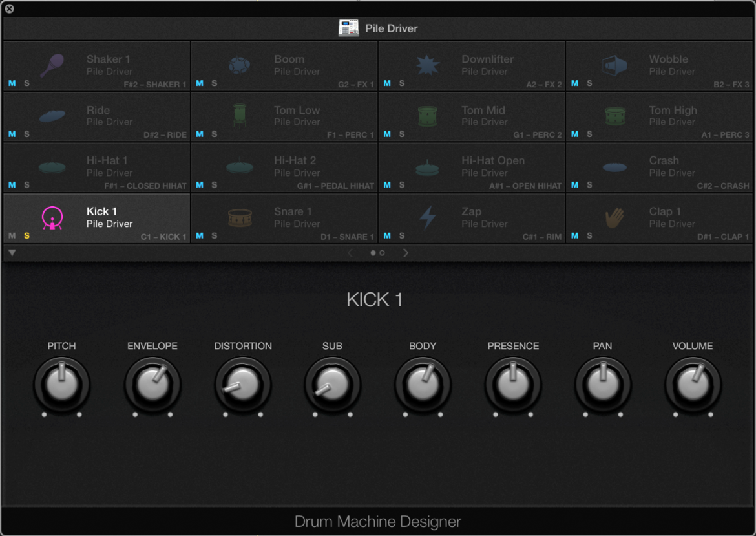Select the second page dot indicator
This screenshot has height=536, width=756.
click(383, 253)
